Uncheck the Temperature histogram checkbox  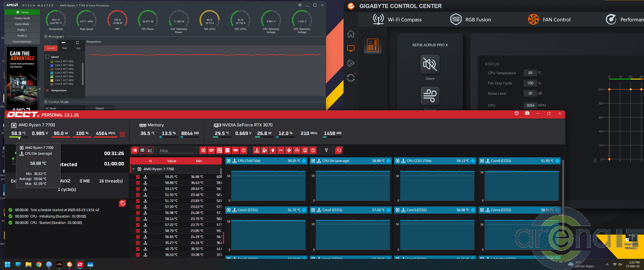tap(47, 90)
